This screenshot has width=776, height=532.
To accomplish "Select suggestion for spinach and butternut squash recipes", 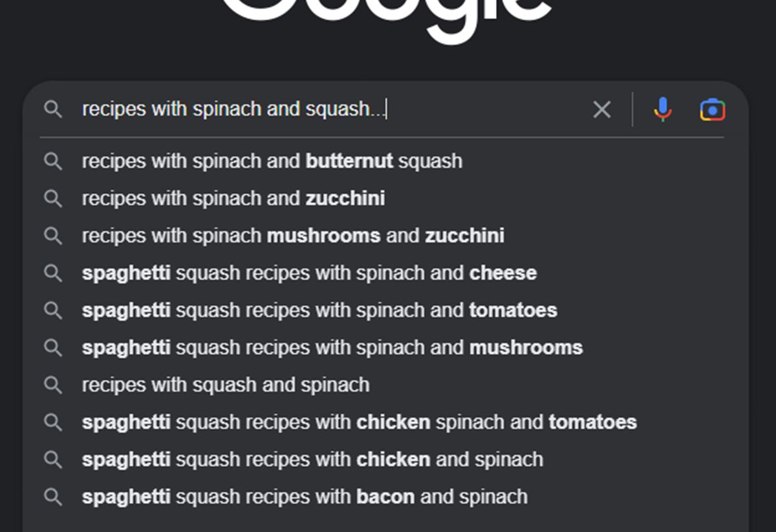I will tap(272, 161).
